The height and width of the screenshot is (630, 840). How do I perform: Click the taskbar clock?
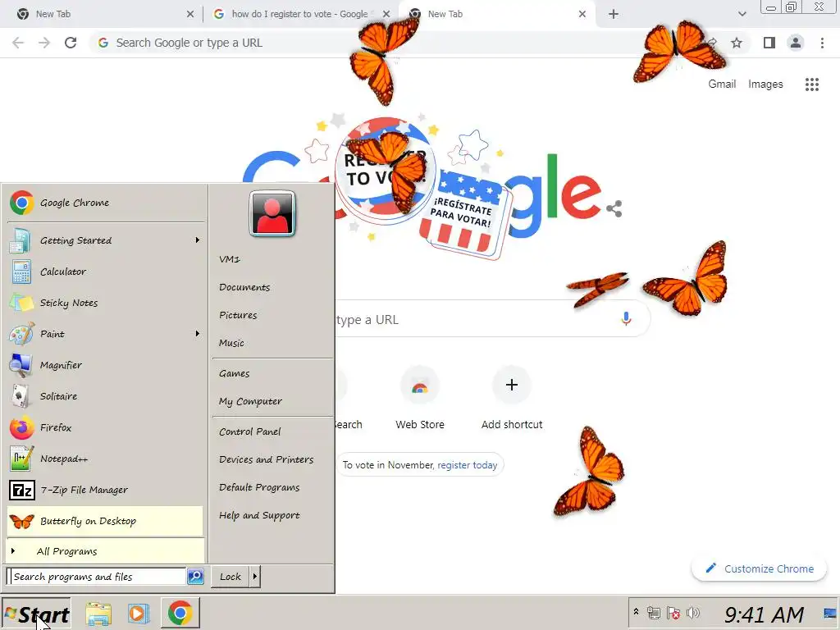tap(764, 614)
